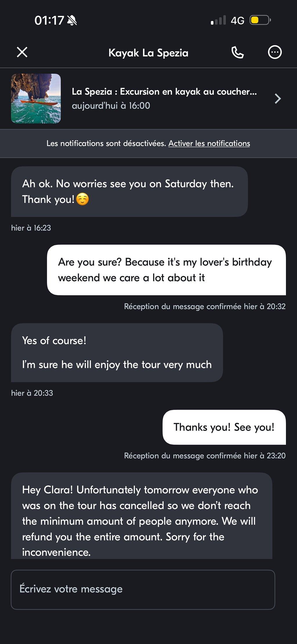The height and width of the screenshot is (644, 297).
Task: Tap the smiling emoji in first message
Action: click(x=82, y=199)
